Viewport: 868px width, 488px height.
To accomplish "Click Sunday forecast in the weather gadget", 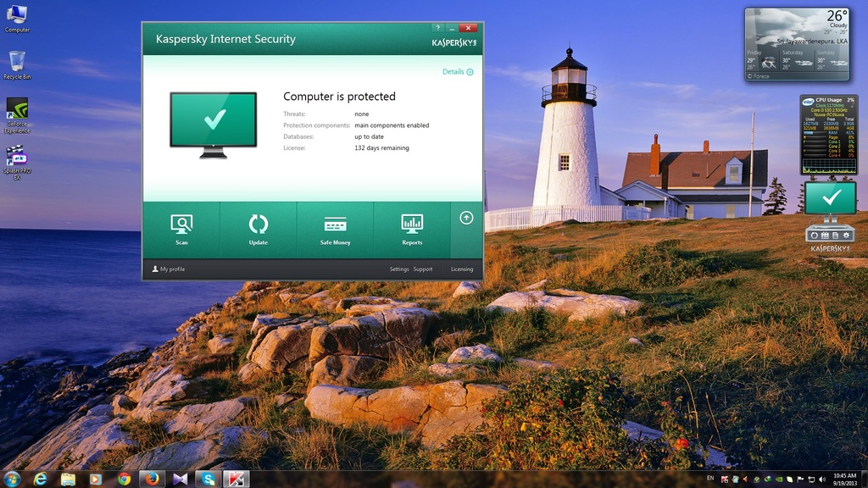I will [x=832, y=60].
